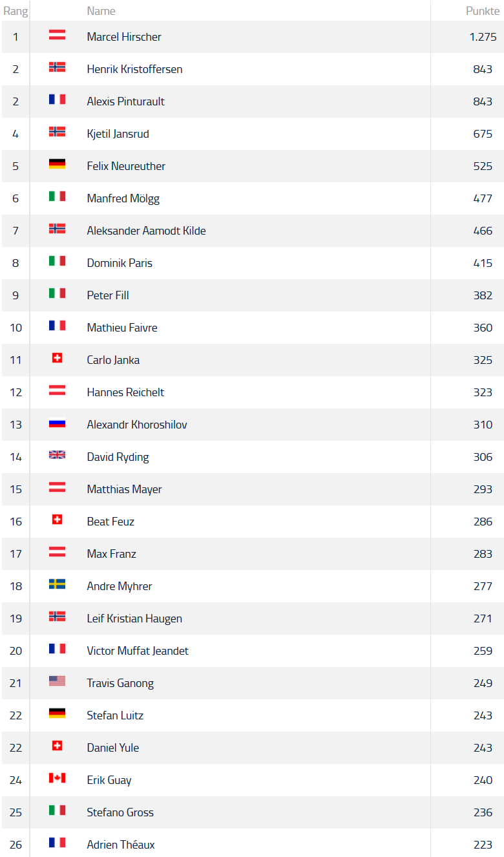Open Aleksander Aamodt Kilde's name
Screen dimensions: 504x857
pyautogui.click(x=146, y=231)
